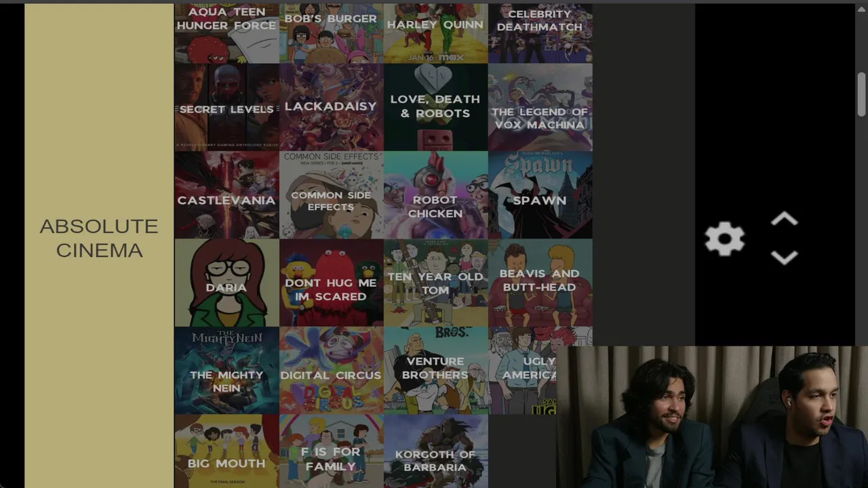Select the Robot Chicken tile

pyautogui.click(x=435, y=195)
